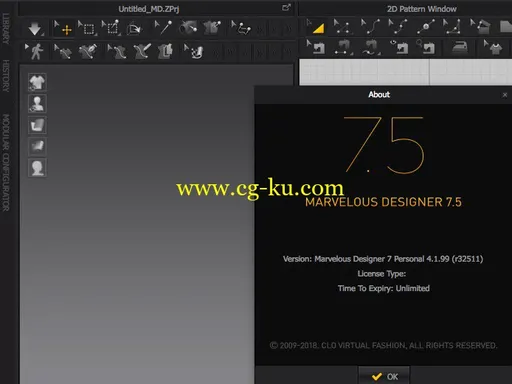
Task: Choose the Edit Point/Line tool in 2D toolbar
Action: (x=342, y=27)
